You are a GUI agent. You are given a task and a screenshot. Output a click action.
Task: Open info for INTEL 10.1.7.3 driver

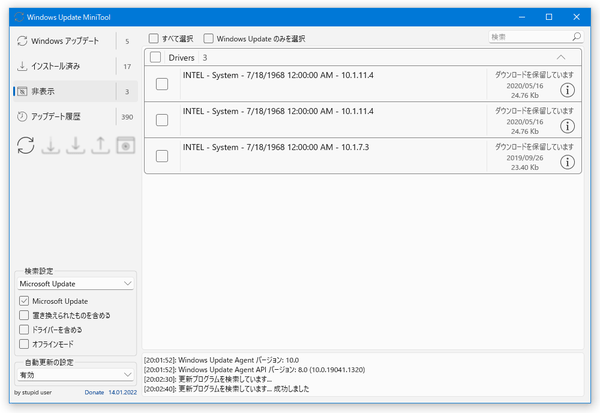click(x=567, y=162)
